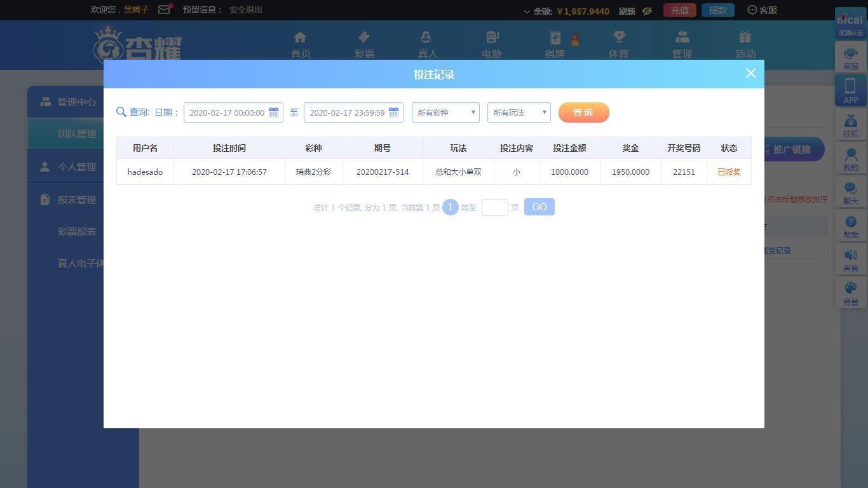The width and height of the screenshot is (868, 488).
Task: Expand the balance chevron beside 余额
Action: coord(527,11)
